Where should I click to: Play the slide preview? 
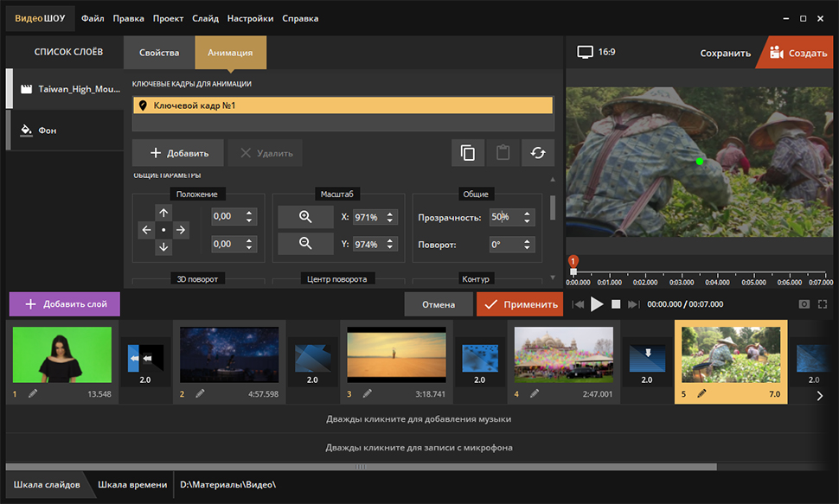[597, 304]
